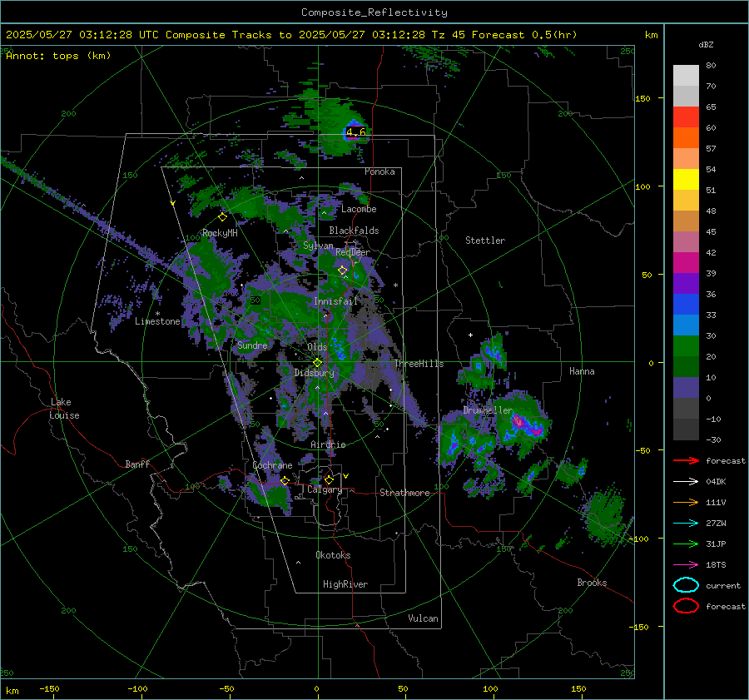Pick the orange 57-60 dBZ swatch
Image resolution: width=749 pixels, height=700 pixels.
686,138
